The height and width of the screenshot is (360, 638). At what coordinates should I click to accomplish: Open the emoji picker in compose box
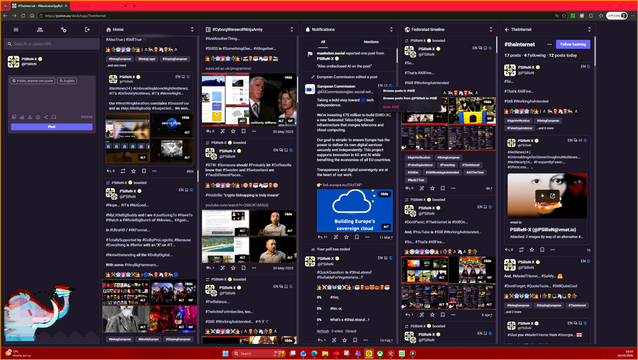[x=38, y=117]
